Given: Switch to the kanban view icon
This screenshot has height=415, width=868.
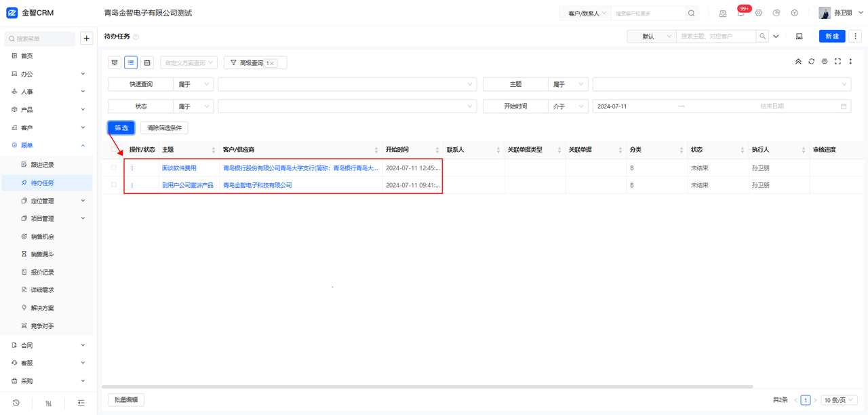Looking at the screenshot, I should click(x=114, y=62).
